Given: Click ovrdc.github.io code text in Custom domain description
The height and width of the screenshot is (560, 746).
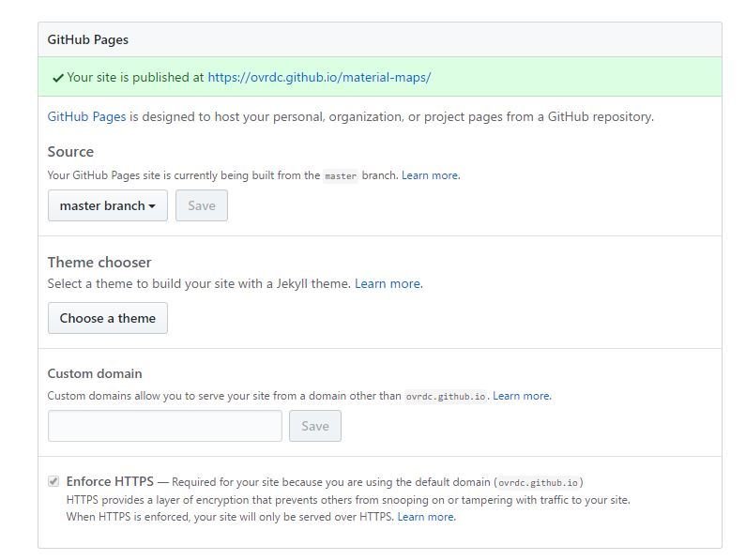Looking at the screenshot, I should point(446,397).
